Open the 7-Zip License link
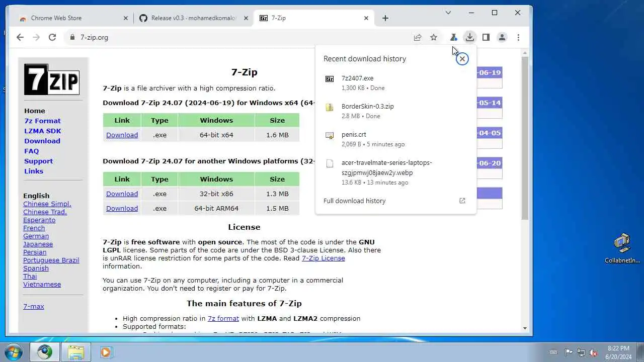 pyautogui.click(x=324, y=258)
